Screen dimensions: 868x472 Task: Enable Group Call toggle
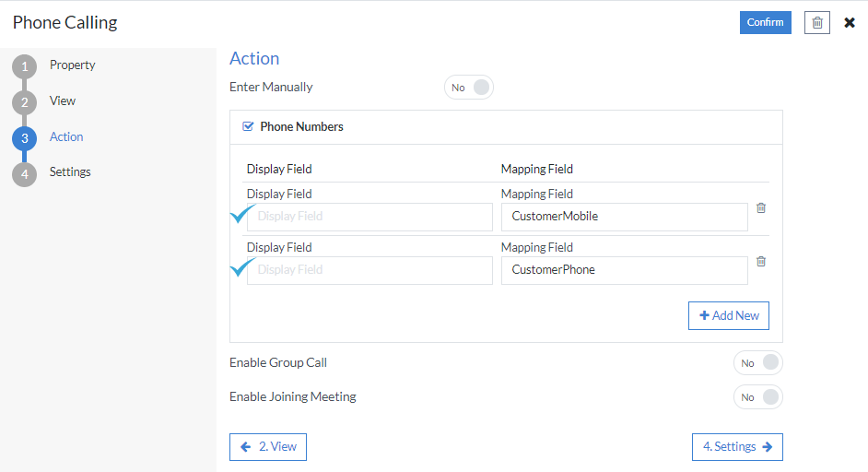pos(757,363)
